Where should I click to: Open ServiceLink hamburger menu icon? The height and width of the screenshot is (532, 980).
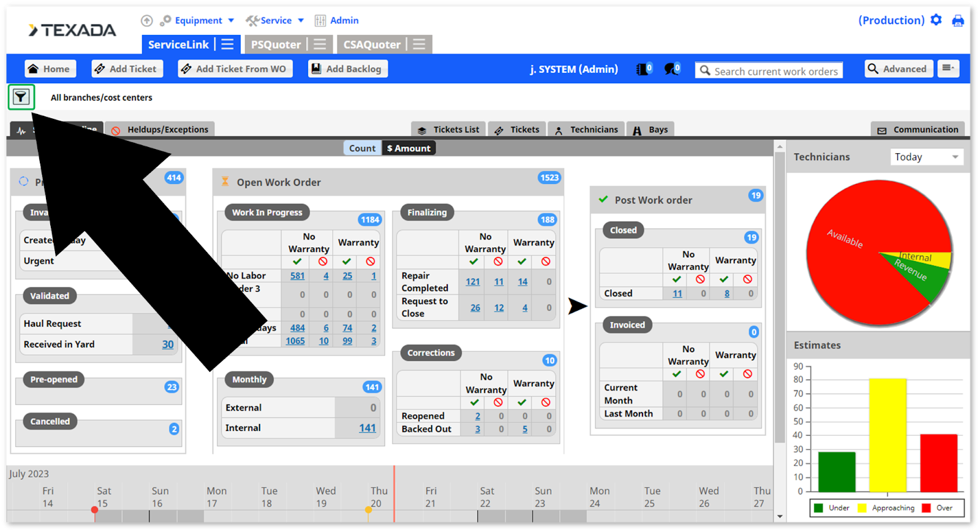click(x=227, y=44)
